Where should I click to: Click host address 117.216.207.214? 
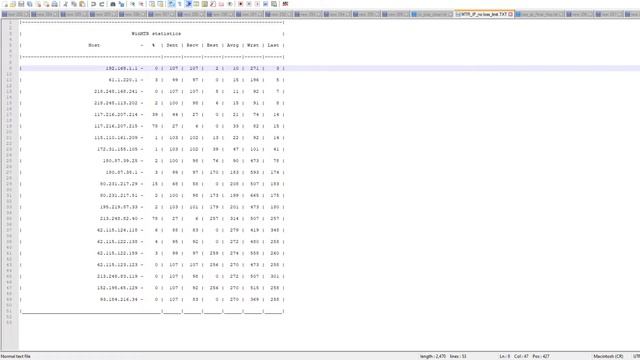[x=116, y=115]
